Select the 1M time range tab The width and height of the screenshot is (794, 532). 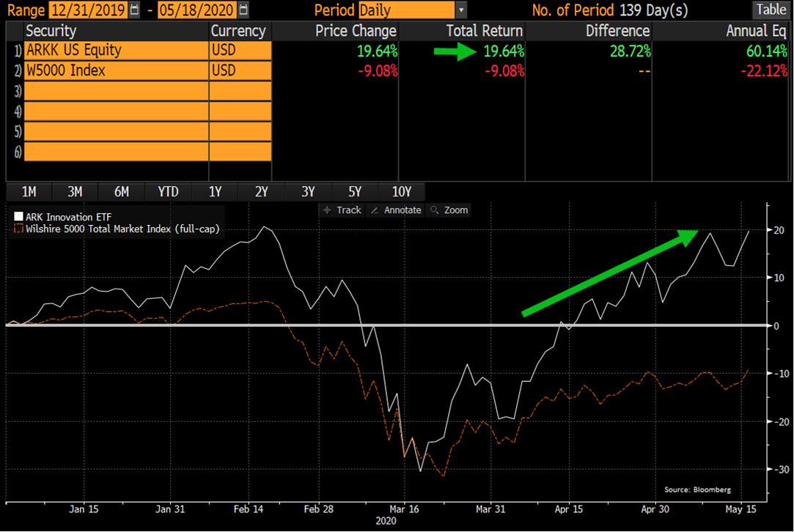pyautogui.click(x=29, y=192)
